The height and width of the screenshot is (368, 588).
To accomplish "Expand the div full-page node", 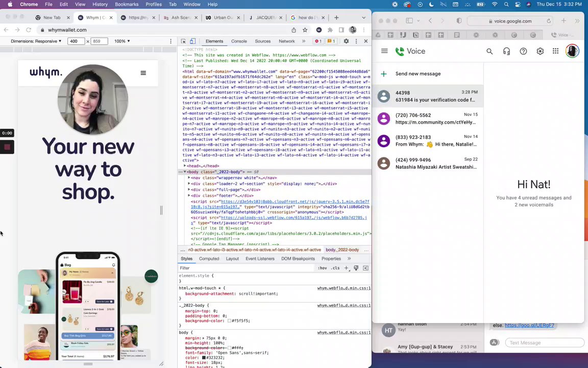I will (x=189, y=190).
